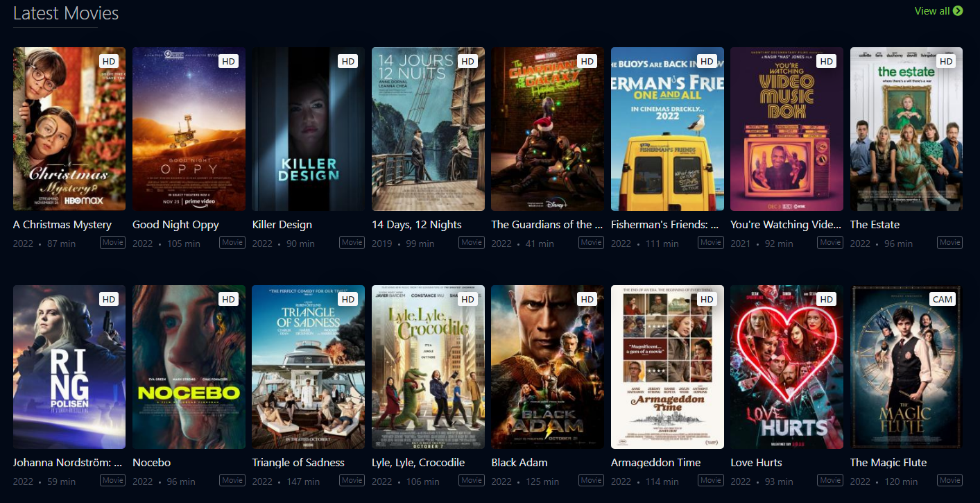Viewport: 980px width, 503px height.
Task: Click the Movie tag under Black Adam
Action: click(592, 480)
